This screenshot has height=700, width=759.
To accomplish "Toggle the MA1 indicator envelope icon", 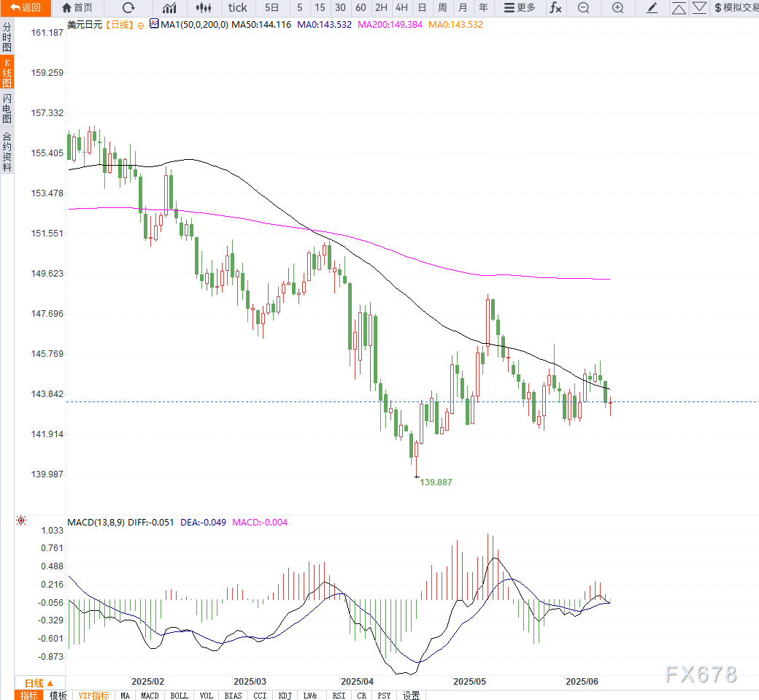I will point(154,24).
